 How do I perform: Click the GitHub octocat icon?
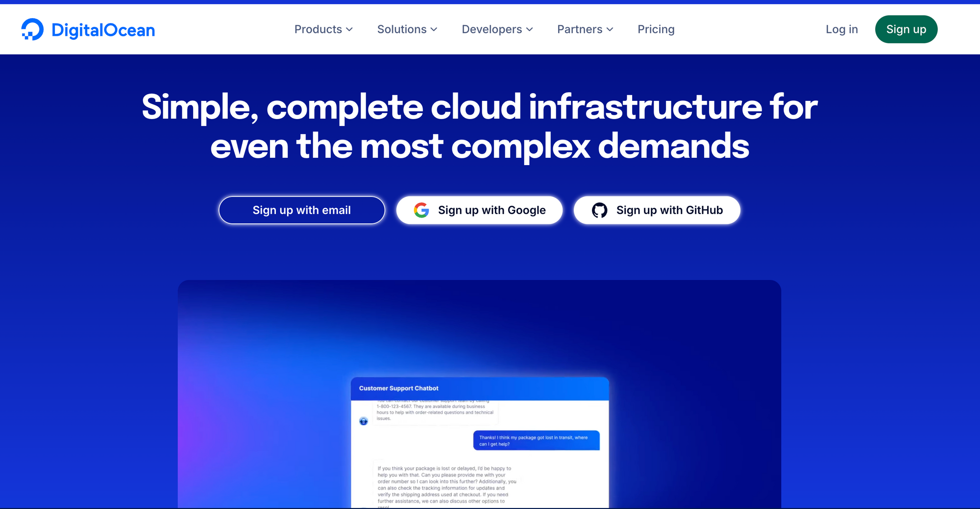tap(599, 210)
